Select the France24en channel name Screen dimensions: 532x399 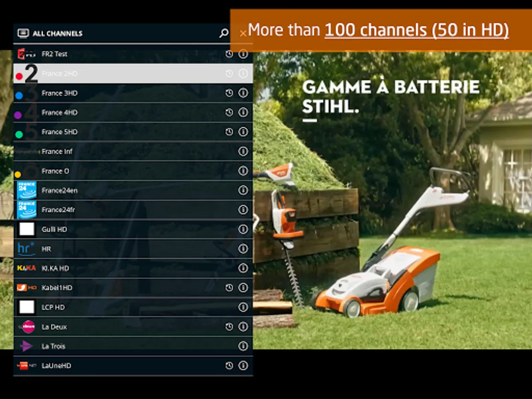(x=59, y=190)
